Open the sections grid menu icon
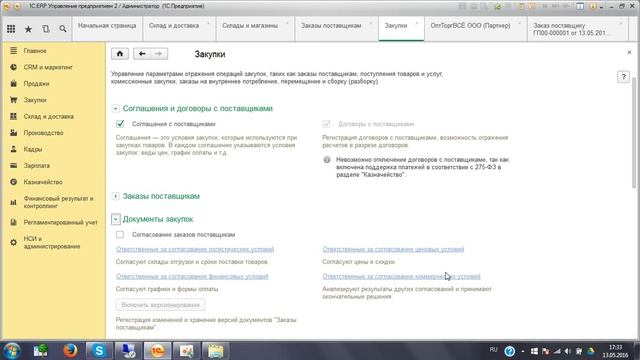This screenshot has height=360, width=640. pyautogui.click(x=11, y=29)
